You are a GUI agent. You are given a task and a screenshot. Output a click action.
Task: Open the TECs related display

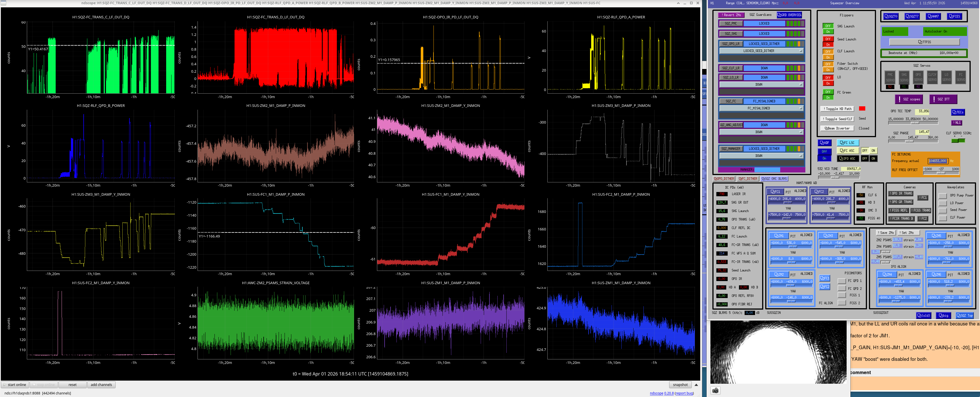[958, 112]
